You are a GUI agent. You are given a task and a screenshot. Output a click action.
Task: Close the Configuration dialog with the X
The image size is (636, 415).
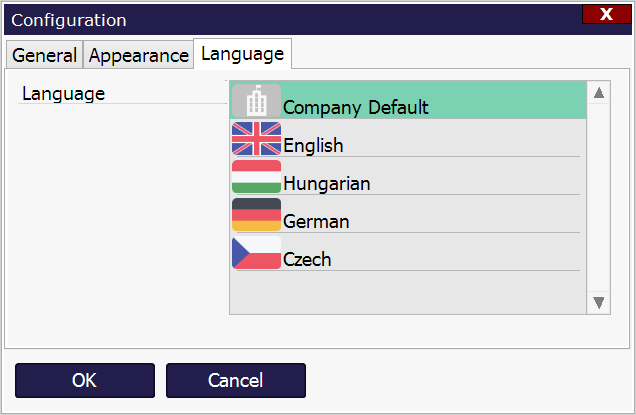(605, 14)
